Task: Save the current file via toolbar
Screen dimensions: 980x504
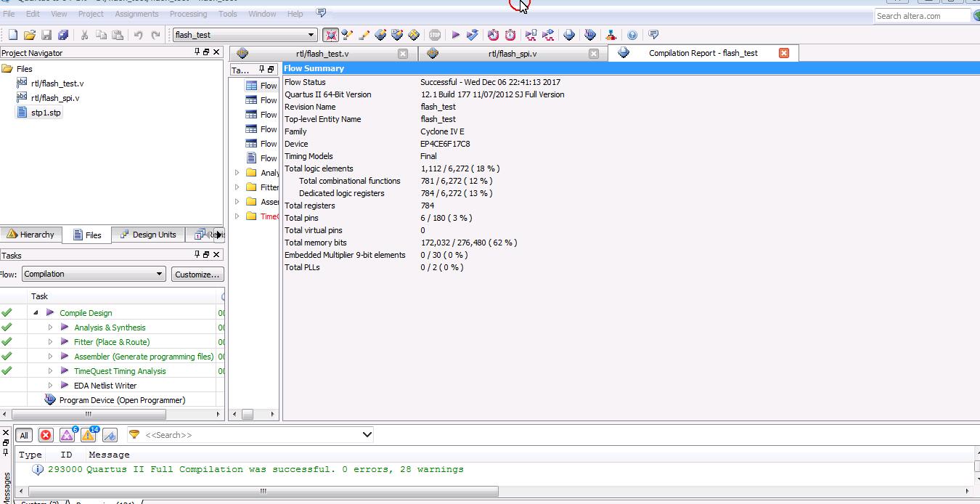Action: (x=46, y=35)
